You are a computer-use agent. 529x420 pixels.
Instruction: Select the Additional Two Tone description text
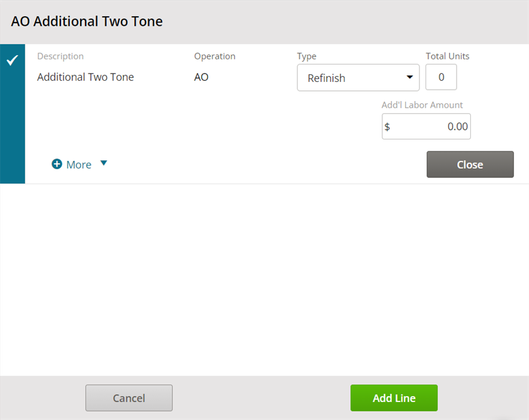(x=86, y=77)
